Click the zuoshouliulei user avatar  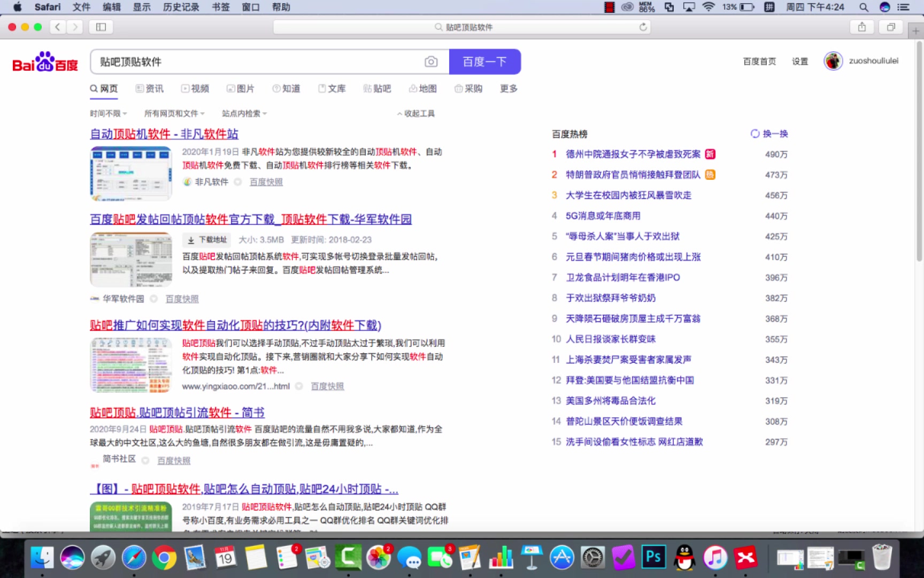[x=833, y=61]
